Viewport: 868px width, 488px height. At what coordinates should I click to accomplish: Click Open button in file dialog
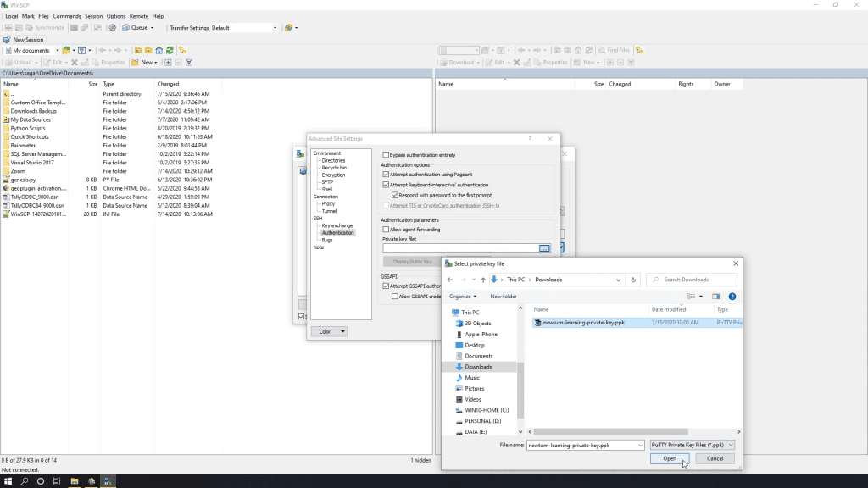tap(670, 458)
